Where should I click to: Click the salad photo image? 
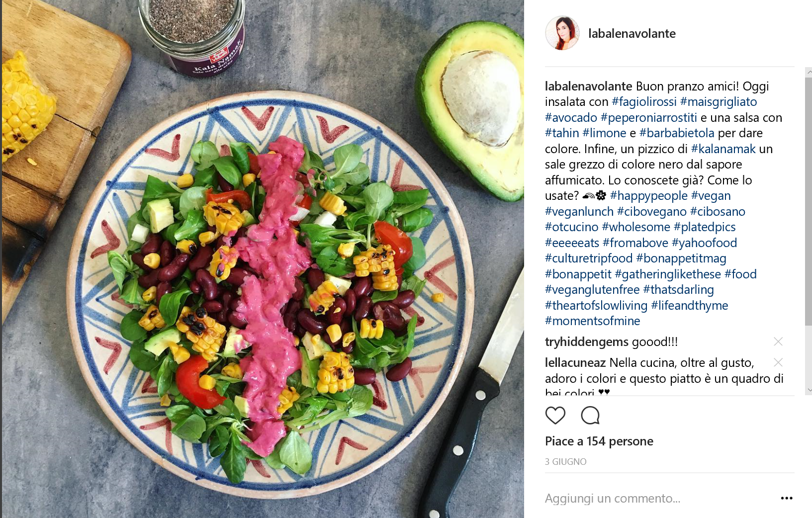click(x=263, y=259)
